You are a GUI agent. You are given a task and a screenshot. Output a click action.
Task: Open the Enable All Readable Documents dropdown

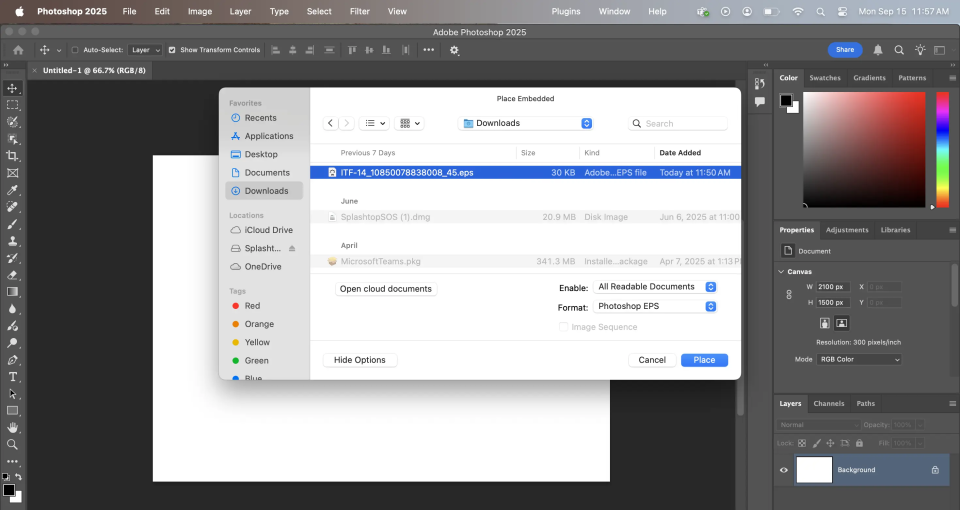click(655, 287)
